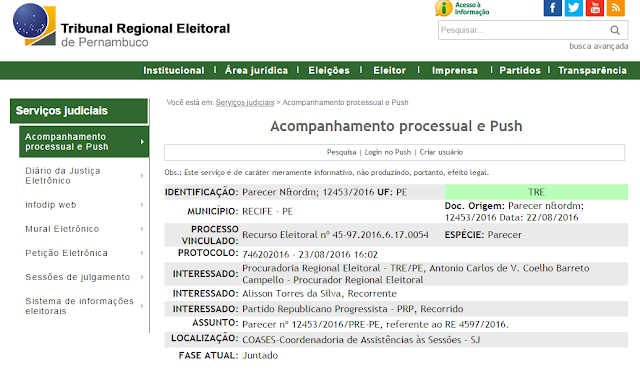
Task: Click Alisson Torres da Silva, Recorrente
Action: pyautogui.click(x=319, y=293)
